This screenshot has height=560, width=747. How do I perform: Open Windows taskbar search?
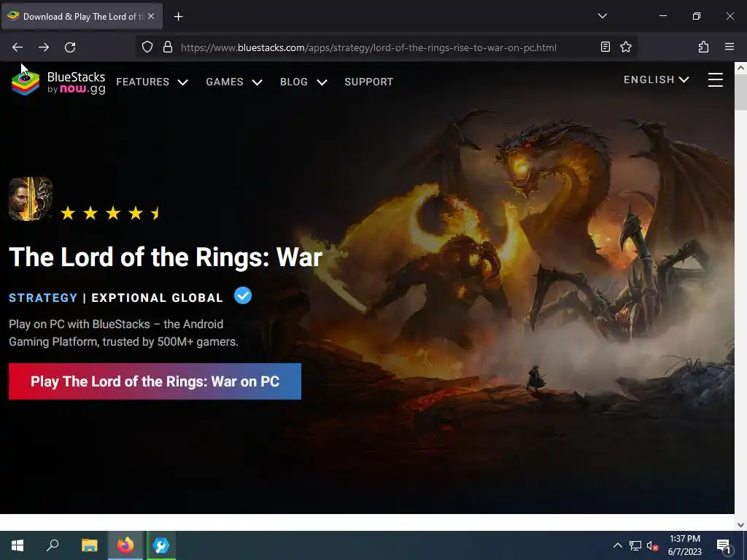click(x=53, y=545)
